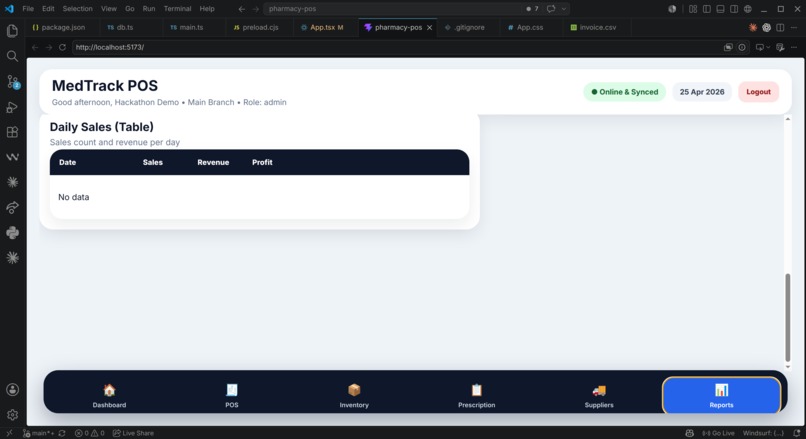Open the Extensions view
Screen dimensions: 806x439
12,132
